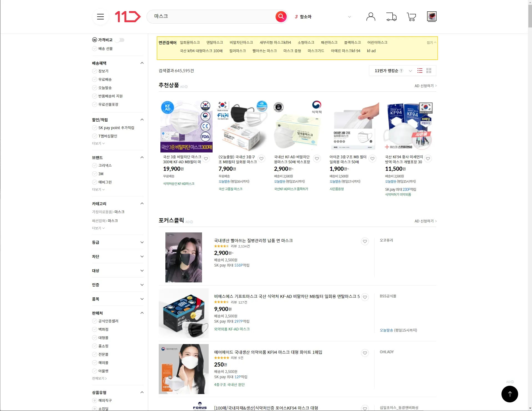This screenshot has width=532, height=411.
Task: Open the 11번가 랭킹순 sort dropdown
Action: click(x=394, y=71)
